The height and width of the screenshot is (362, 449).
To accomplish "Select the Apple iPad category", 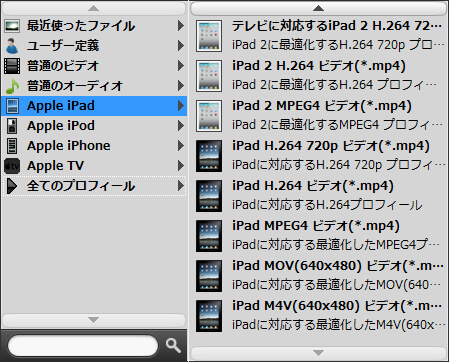I will 94,106.
